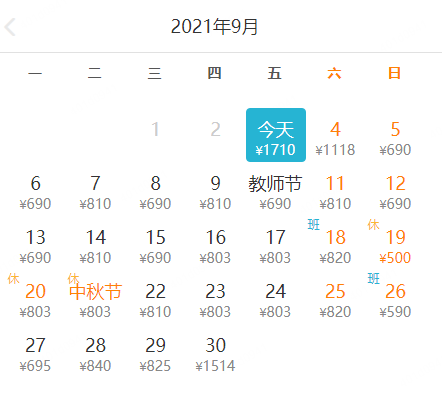
Task: Choose September 14 at ¥810
Action: tap(95, 246)
